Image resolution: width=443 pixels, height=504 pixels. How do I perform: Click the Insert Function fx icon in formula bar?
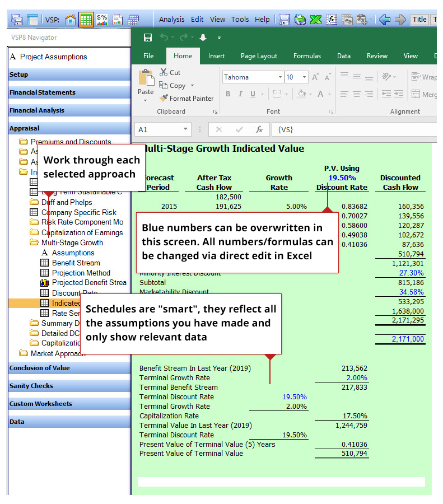pyautogui.click(x=259, y=129)
